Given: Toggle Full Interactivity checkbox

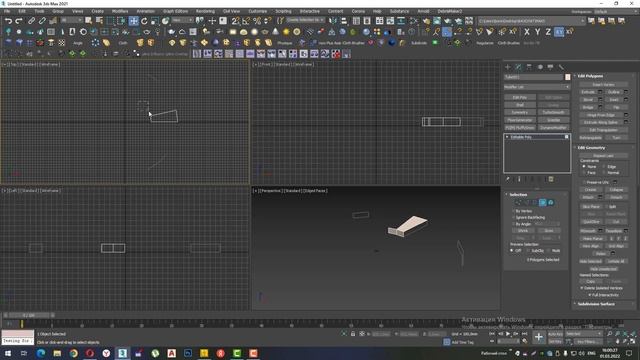Looking at the screenshot, I should pos(590,295).
